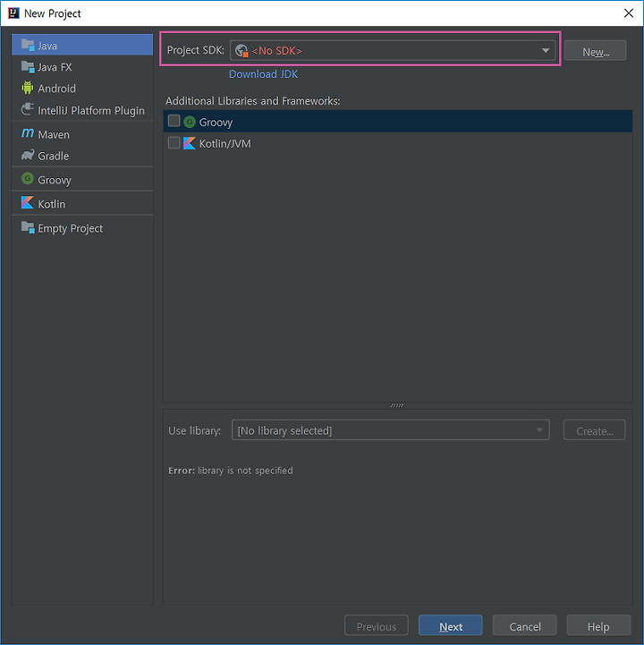This screenshot has height=645, width=644.
Task: Select the Java project type icon
Action: (x=28, y=45)
